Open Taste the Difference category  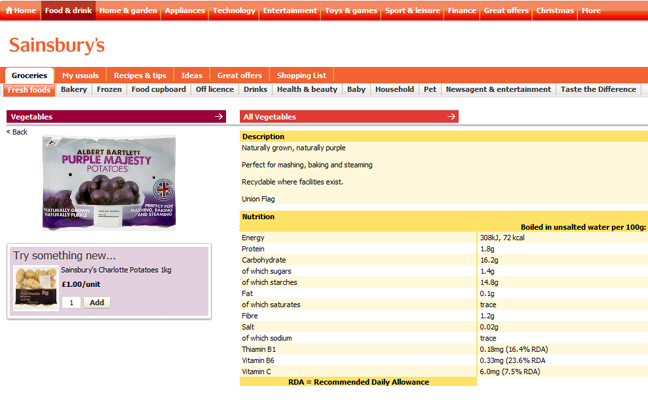tap(598, 89)
